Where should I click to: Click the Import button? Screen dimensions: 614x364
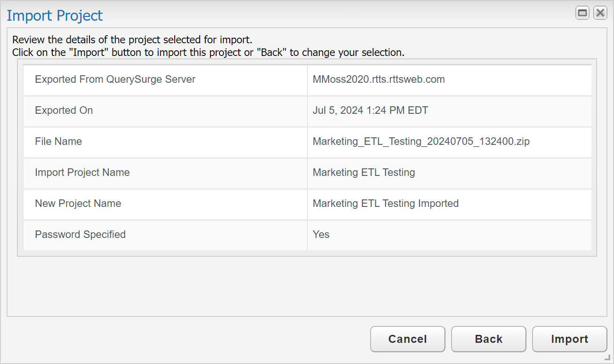569,339
